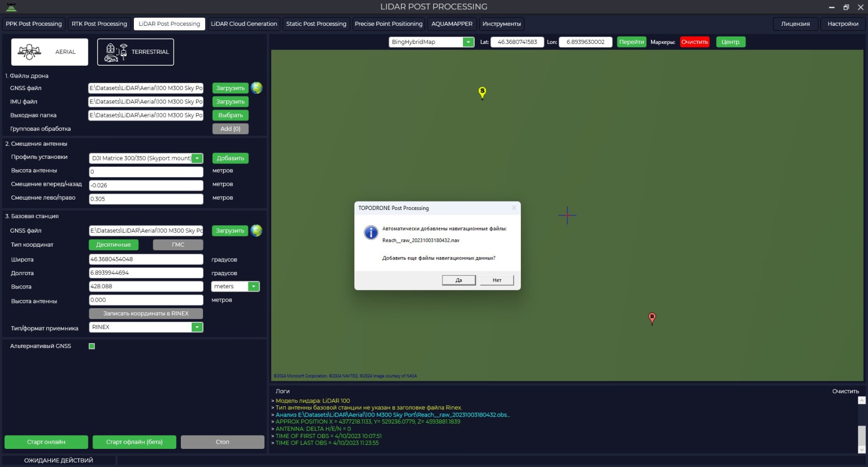
Task: Click drone Высота антенны field showing 0
Action: pyautogui.click(x=146, y=172)
